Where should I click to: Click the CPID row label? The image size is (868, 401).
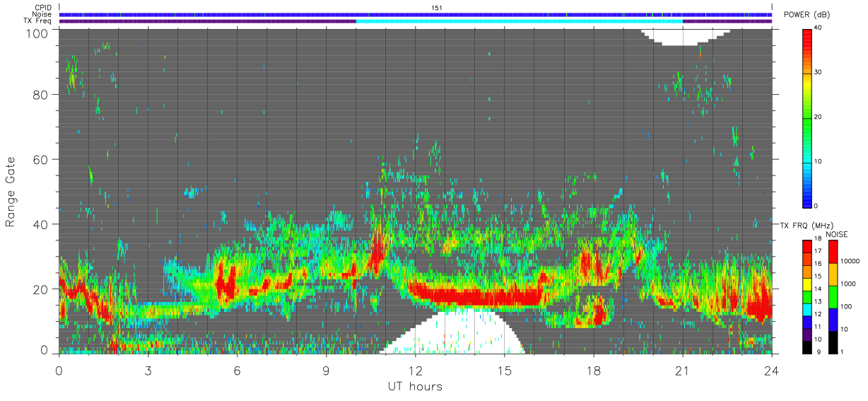tap(44, 7)
